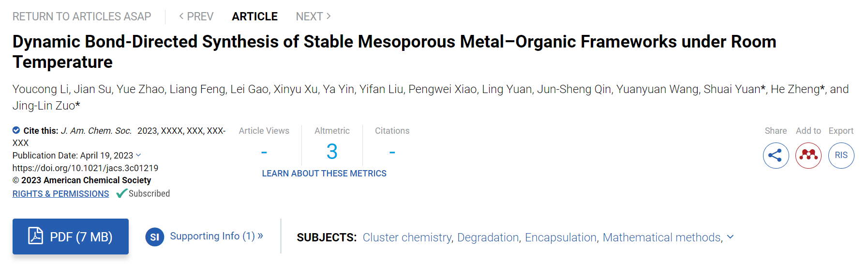
Task: Click the PDF document icon
Action: (x=35, y=236)
